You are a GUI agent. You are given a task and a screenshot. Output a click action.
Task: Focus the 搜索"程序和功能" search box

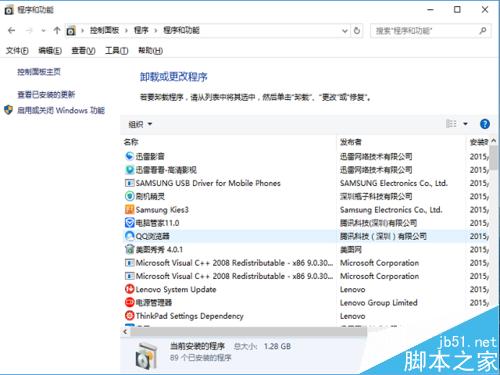(430, 31)
